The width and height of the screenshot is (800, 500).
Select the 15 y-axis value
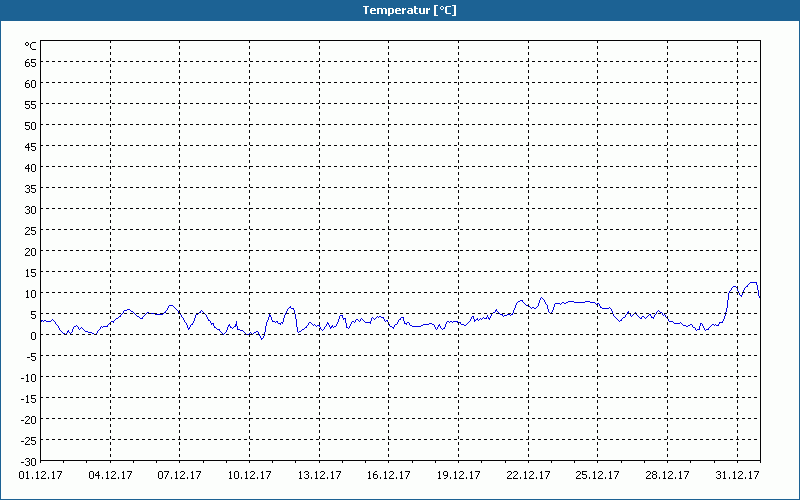click(31, 273)
